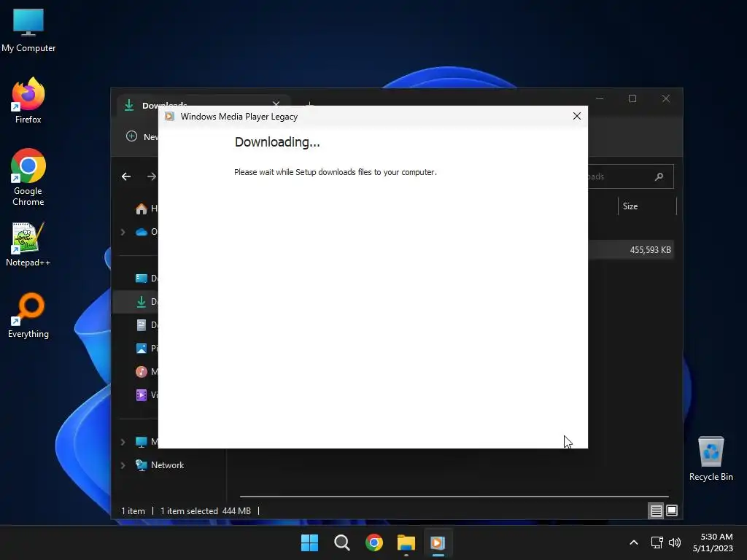This screenshot has width=747, height=560.
Task: Switch to large thumbnails view in Explorer
Action: (x=672, y=511)
